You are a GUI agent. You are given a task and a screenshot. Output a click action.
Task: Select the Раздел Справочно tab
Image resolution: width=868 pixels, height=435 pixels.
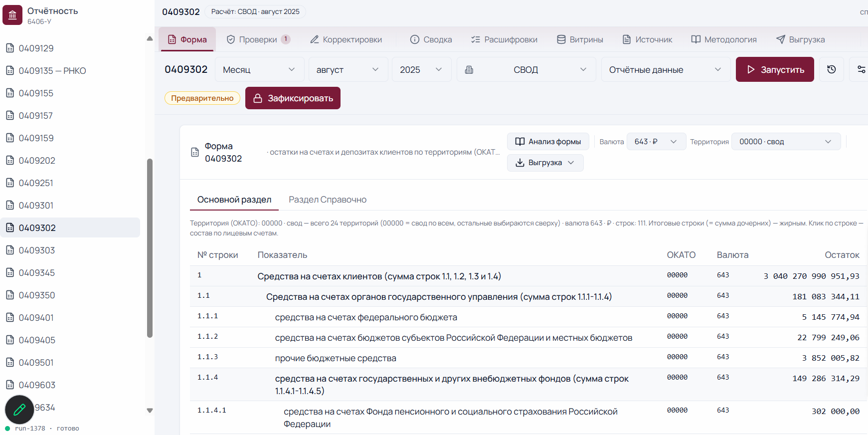328,200
